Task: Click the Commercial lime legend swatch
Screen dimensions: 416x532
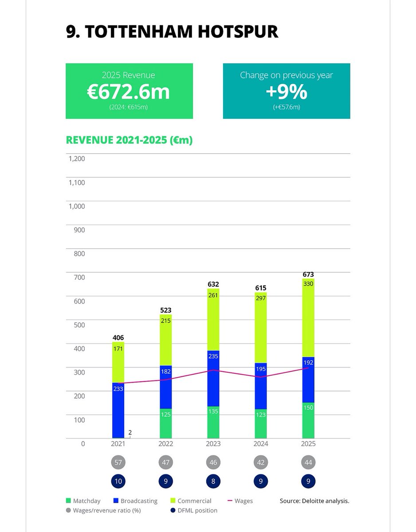Action: coord(173,501)
